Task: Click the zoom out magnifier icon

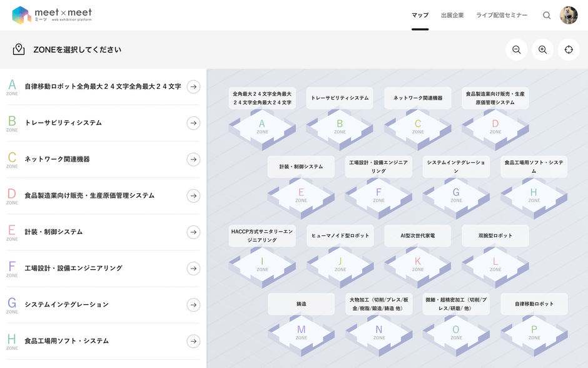Action: [x=516, y=49]
